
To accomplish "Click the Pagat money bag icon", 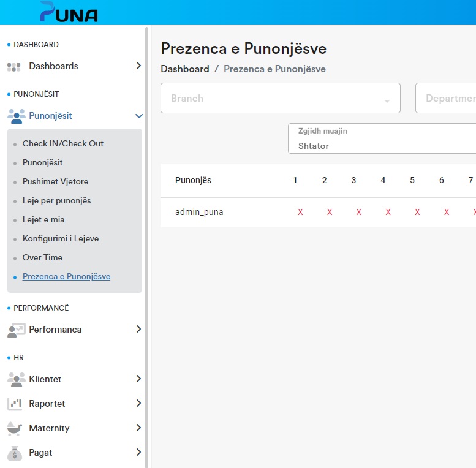I will click(x=15, y=453).
